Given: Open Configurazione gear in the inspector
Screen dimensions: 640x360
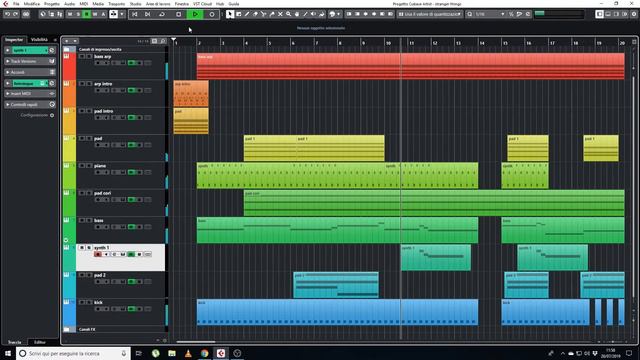Looking at the screenshot, I should (x=52, y=116).
